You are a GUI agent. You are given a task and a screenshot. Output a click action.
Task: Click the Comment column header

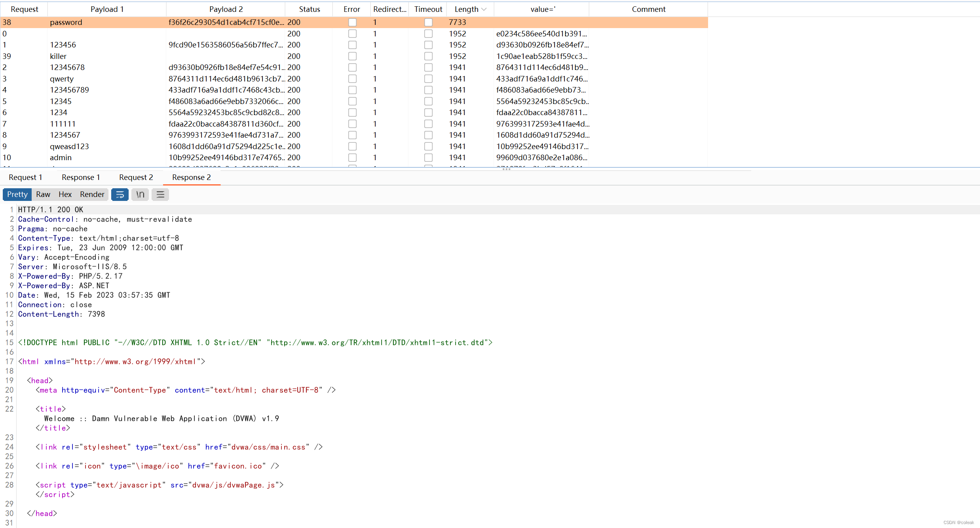648,9
